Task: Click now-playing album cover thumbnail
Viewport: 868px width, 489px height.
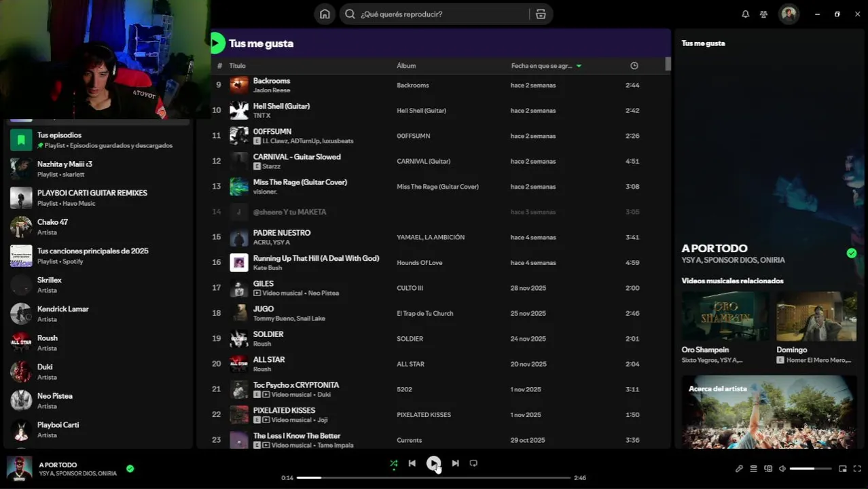Action: point(19,469)
